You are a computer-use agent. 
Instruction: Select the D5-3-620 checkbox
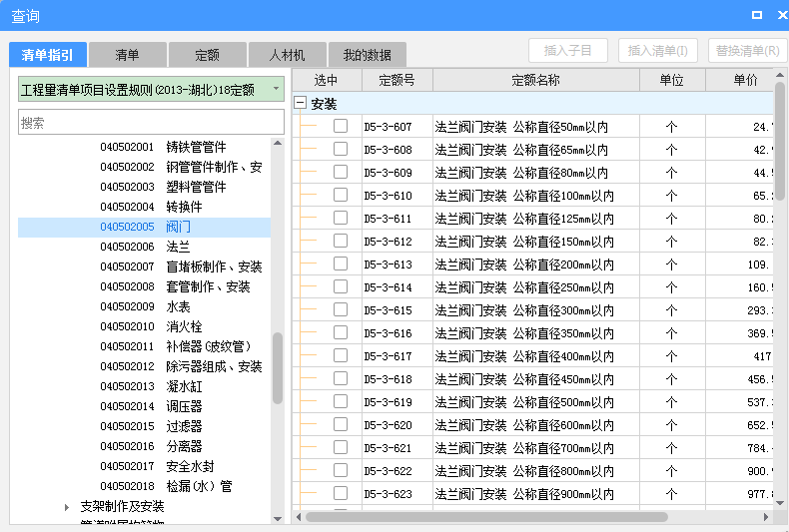coord(341,424)
